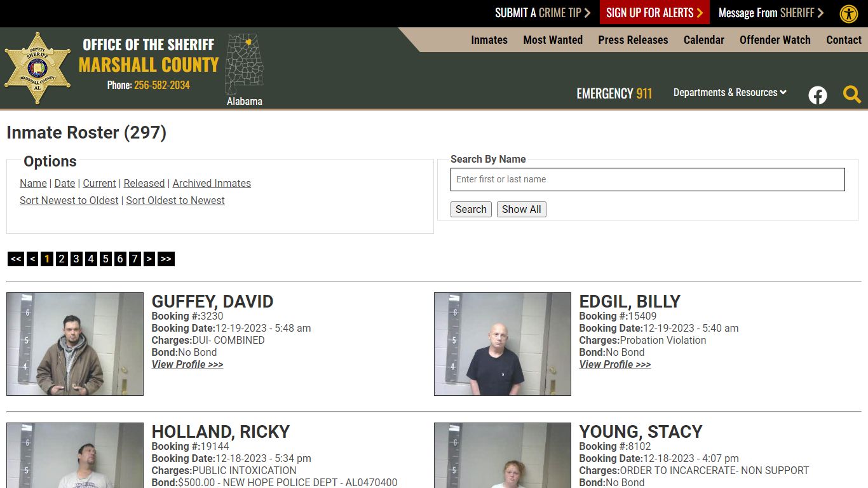The height and width of the screenshot is (488, 868).
Task: Click the Alabama state map image
Action: (245, 64)
